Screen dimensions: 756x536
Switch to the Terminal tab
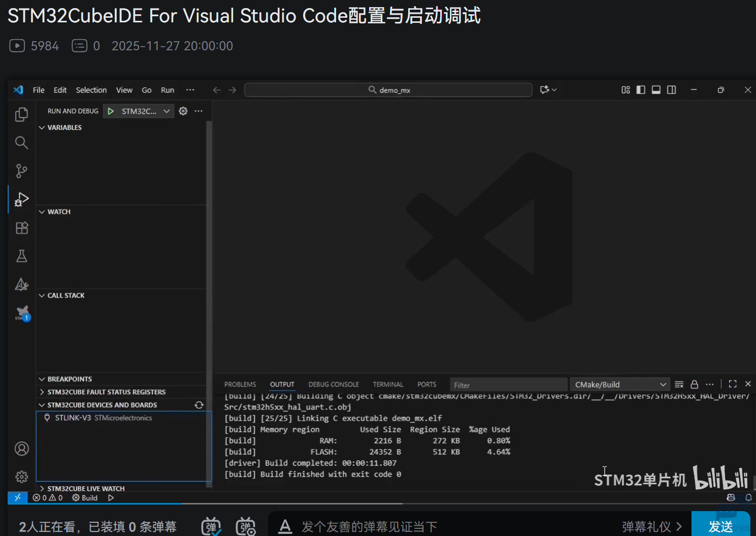pos(388,385)
